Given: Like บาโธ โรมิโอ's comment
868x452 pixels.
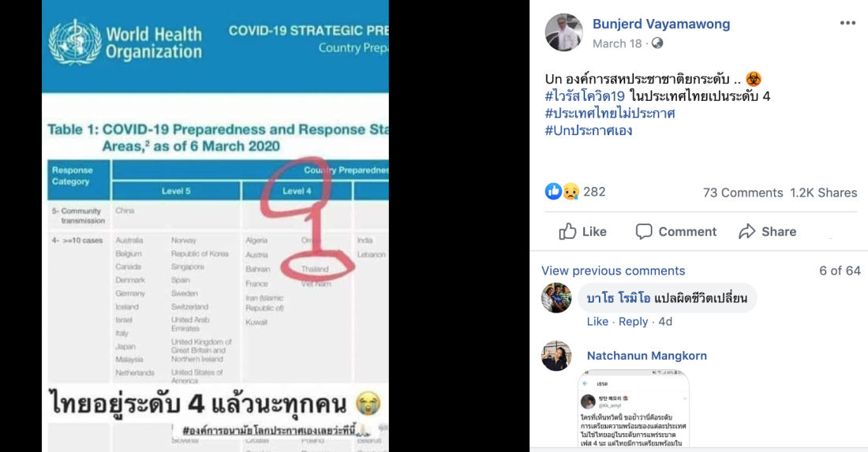Looking at the screenshot, I should click(597, 321).
